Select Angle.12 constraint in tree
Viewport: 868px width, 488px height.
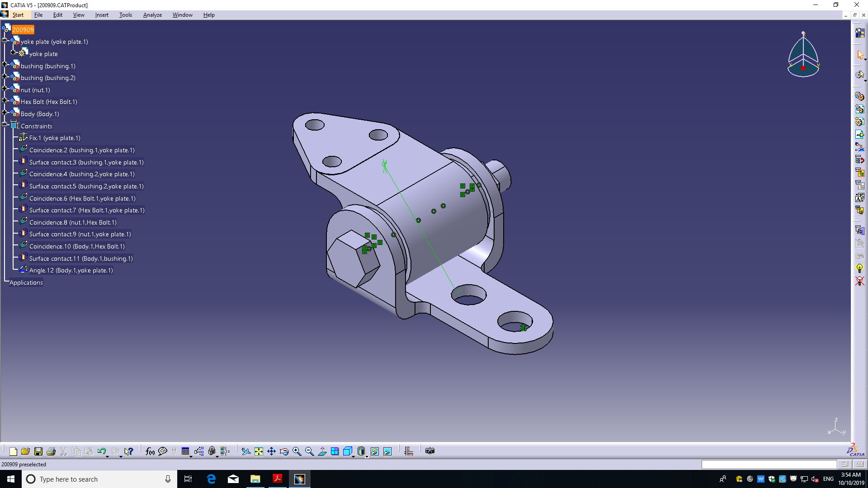point(71,270)
